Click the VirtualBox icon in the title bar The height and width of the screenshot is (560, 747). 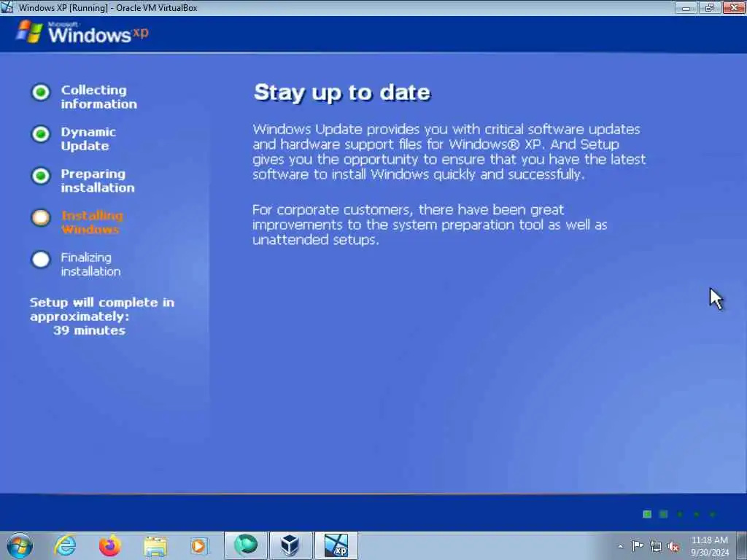[x=7, y=7]
